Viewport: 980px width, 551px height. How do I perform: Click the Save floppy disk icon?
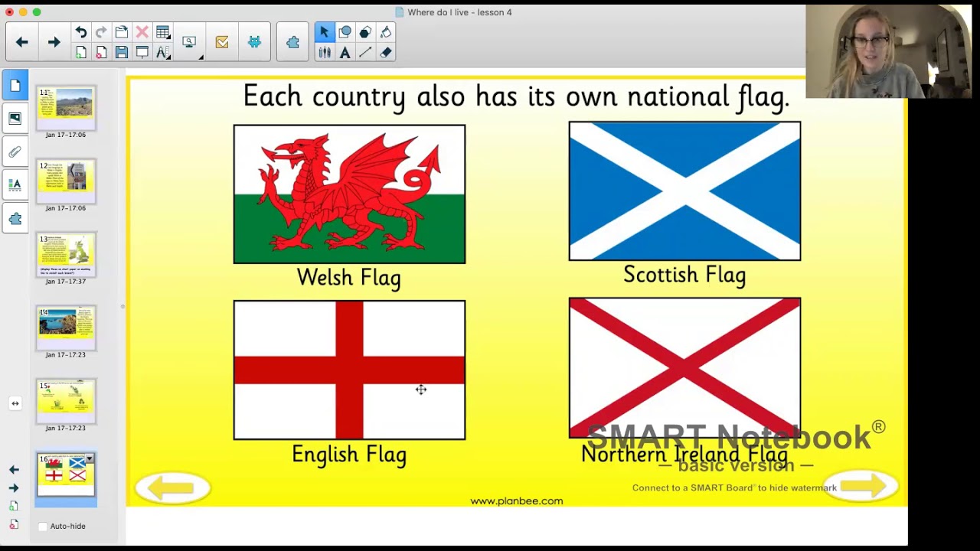coord(122,52)
